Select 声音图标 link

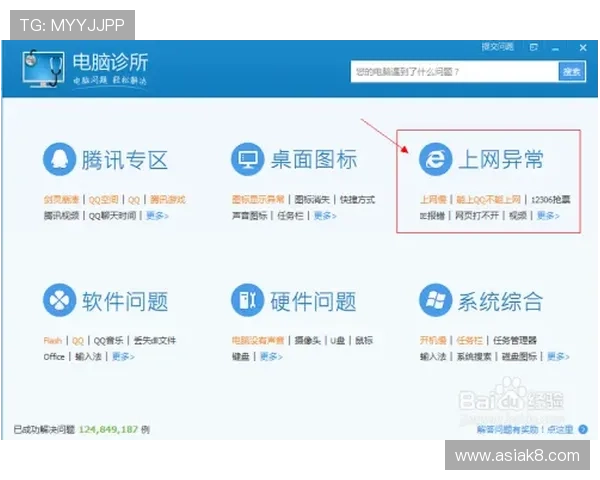click(x=249, y=216)
